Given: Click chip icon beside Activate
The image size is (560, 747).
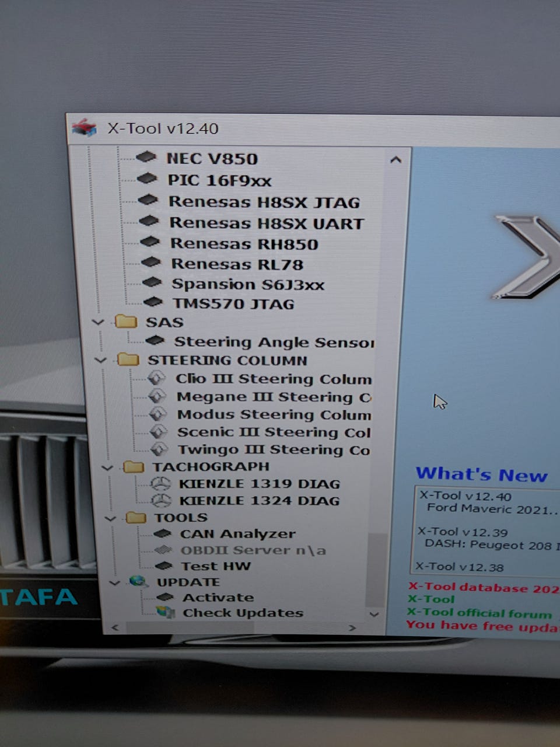Looking at the screenshot, I should coord(165,597).
